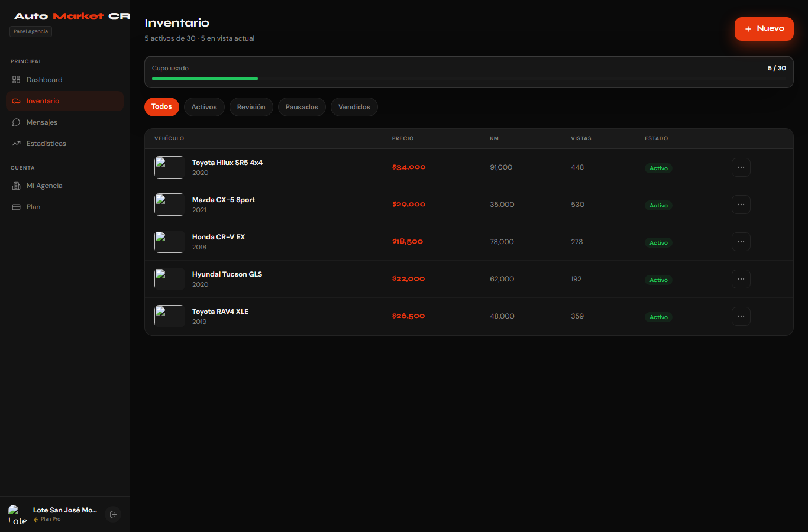Click the Inventario car icon

(16, 101)
